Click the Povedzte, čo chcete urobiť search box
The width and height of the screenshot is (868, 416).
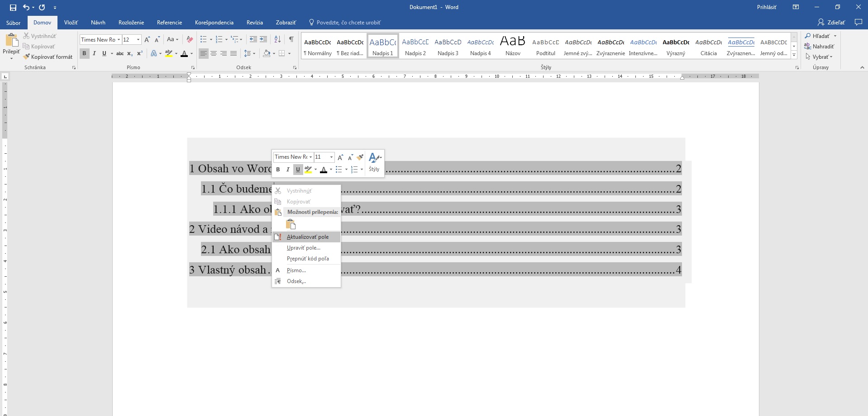345,23
